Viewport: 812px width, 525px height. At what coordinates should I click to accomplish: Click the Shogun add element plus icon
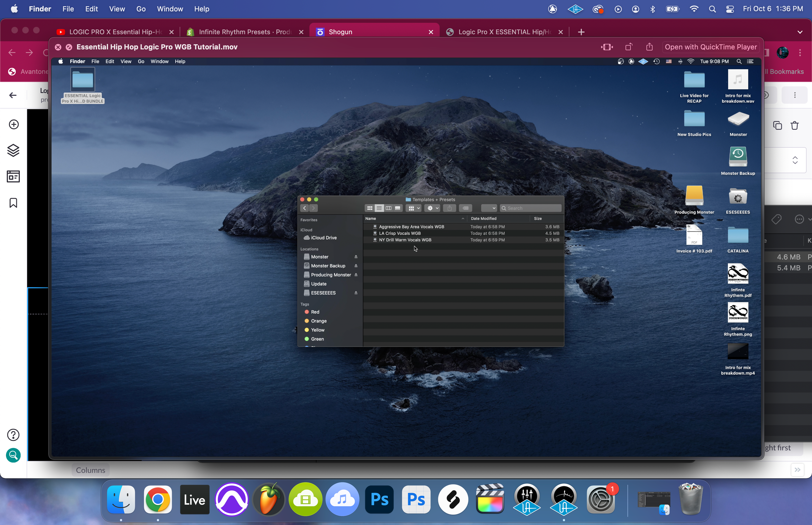tap(14, 124)
